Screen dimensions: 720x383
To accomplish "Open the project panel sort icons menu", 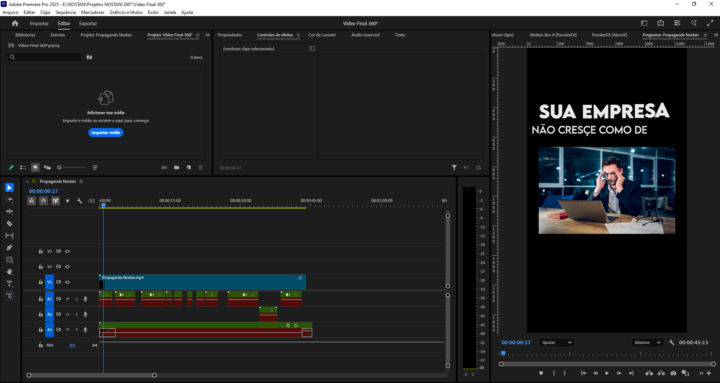I will 95,168.
